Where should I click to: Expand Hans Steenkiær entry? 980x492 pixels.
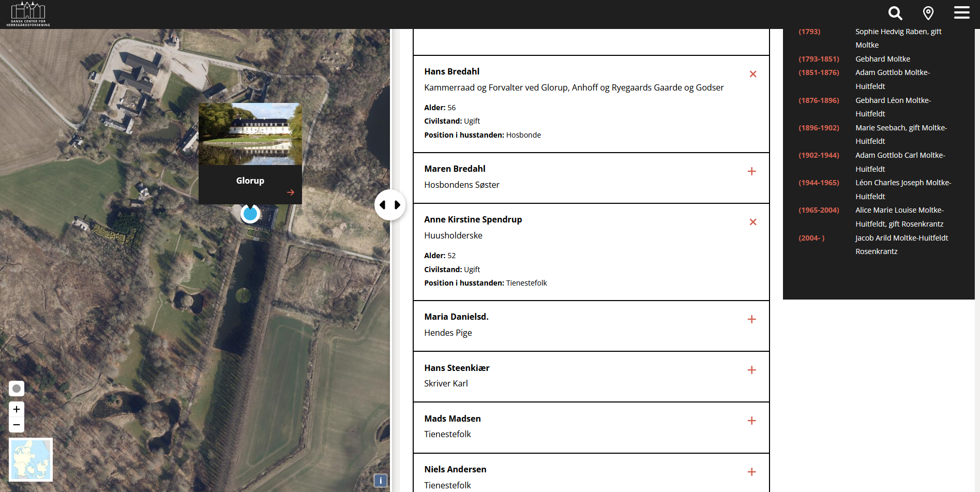tap(751, 370)
